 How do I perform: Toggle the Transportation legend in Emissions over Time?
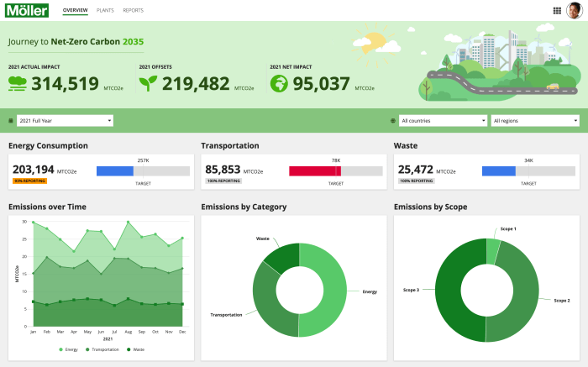tap(102, 349)
